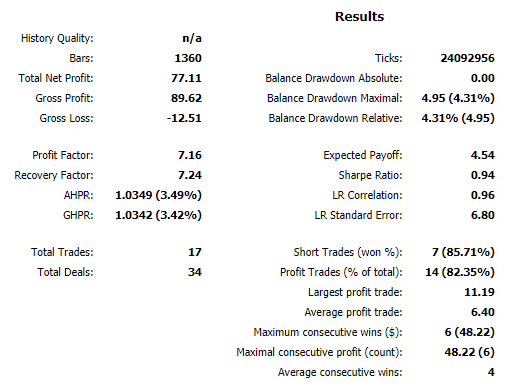Click the Results heading
Viewport: 505px width, 390px height.
pos(359,16)
